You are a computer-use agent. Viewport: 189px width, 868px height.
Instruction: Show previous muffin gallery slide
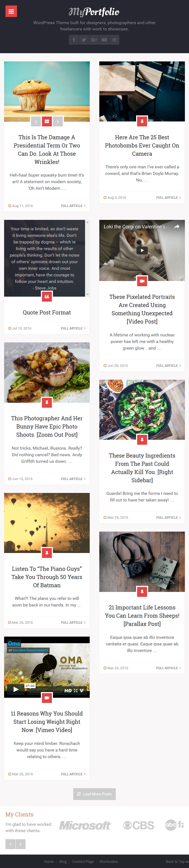tap(36, 122)
